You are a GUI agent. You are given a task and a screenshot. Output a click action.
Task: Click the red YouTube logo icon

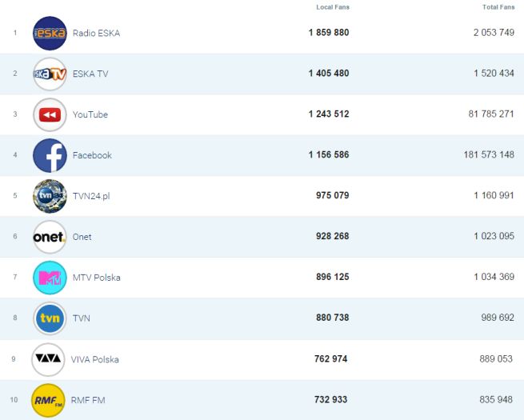[50, 115]
